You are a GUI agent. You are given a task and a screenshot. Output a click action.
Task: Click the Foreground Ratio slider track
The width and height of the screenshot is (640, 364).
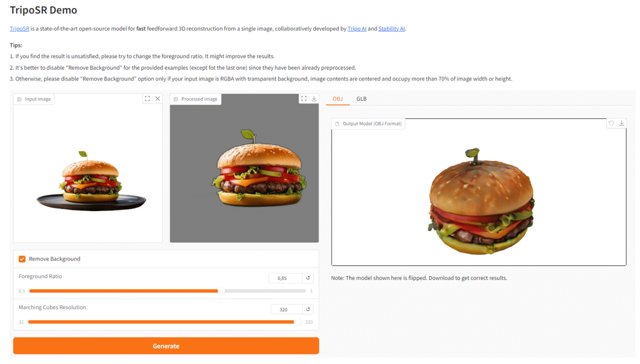click(x=167, y=291)
